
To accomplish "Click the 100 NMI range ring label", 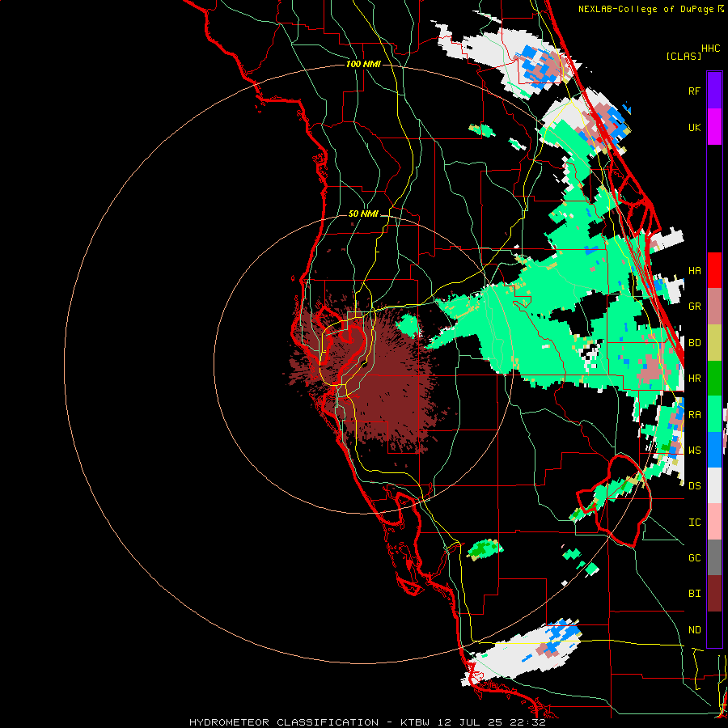I will (363, 64).
